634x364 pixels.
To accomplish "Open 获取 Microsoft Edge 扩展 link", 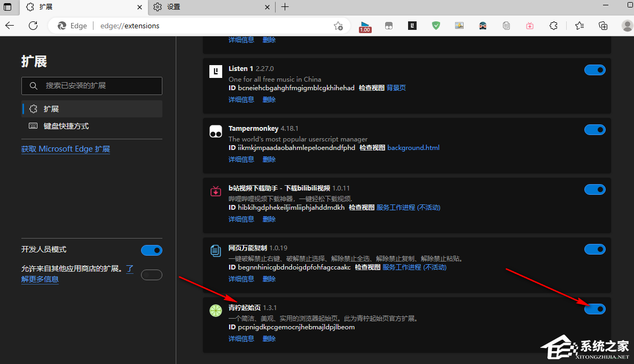I will click(66, 149).
